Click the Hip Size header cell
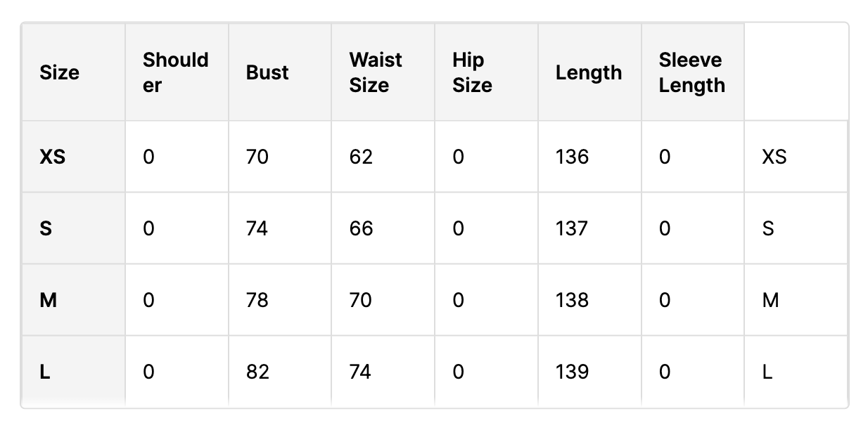868x430 pixels. 487,72
